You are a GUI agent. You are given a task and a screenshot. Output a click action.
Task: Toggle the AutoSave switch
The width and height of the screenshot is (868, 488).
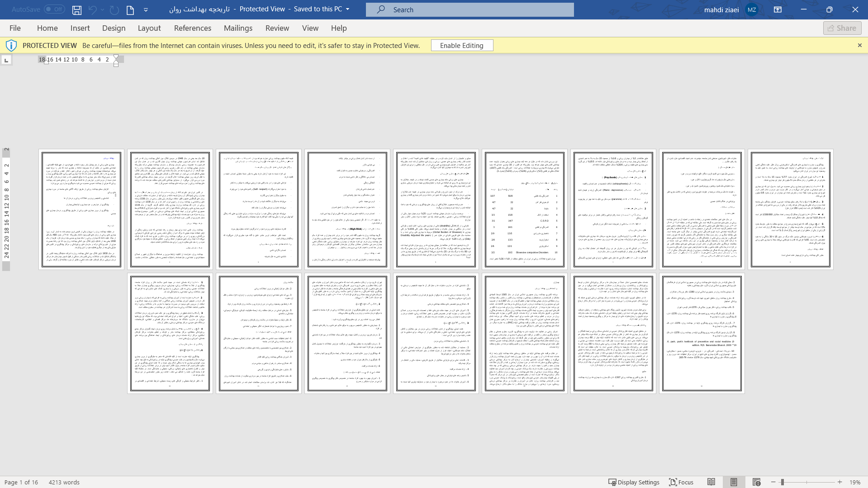54,9
